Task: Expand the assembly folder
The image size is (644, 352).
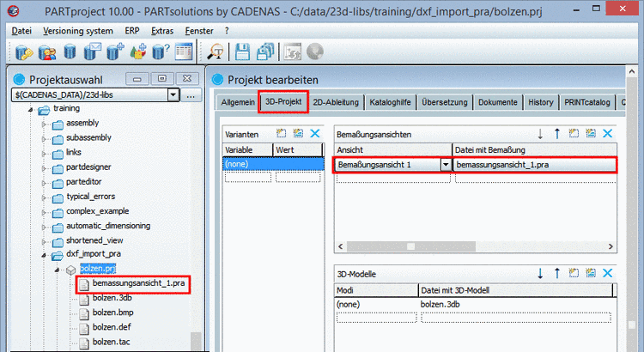Action: pyautogui.click(x=44, y=124)
